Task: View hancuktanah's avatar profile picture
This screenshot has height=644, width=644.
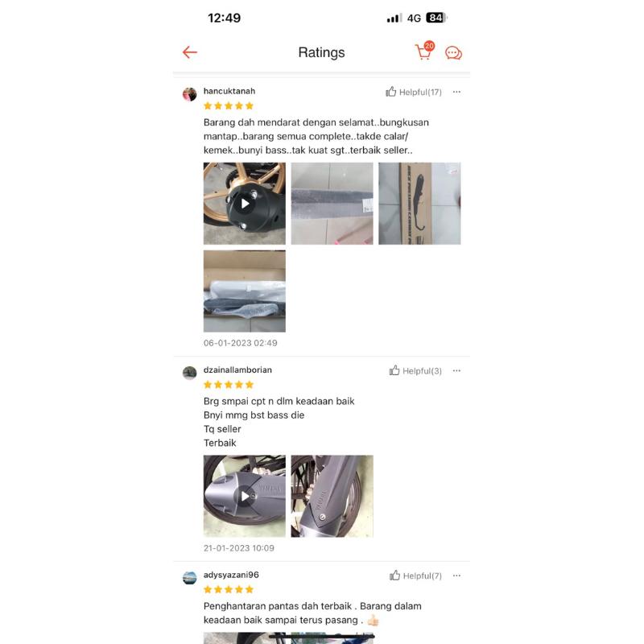Action: (x=189, y=94)
